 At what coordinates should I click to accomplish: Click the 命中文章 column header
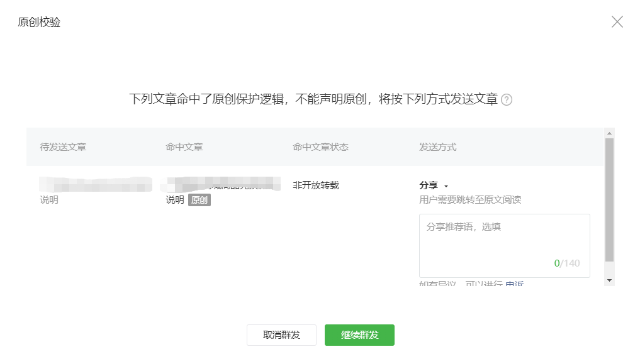(x=184, y=147)
